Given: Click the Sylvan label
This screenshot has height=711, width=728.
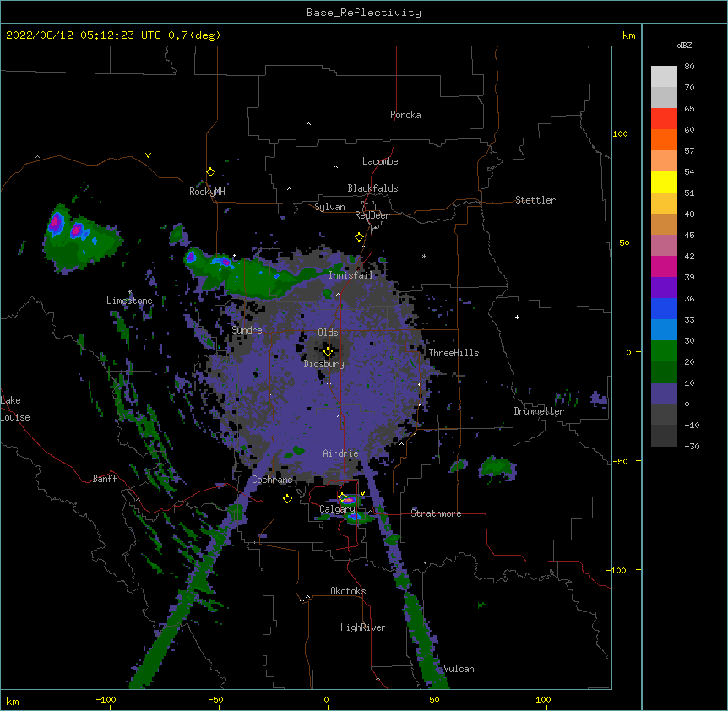Looking at the screenshot, I should click(329, 207).
